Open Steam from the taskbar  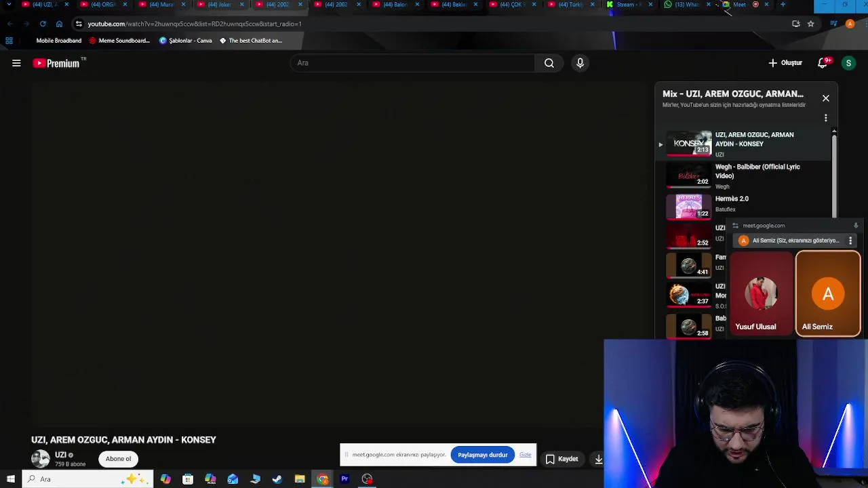coord(277,479)
